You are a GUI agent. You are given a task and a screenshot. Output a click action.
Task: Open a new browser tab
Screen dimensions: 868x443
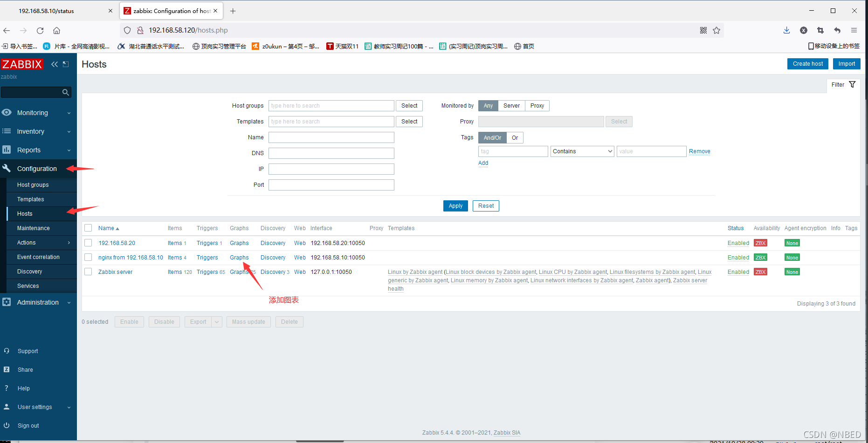[233, 11]
